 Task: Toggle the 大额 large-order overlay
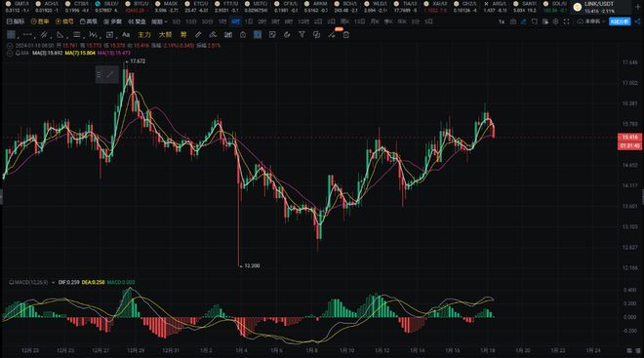click(165, 35)
